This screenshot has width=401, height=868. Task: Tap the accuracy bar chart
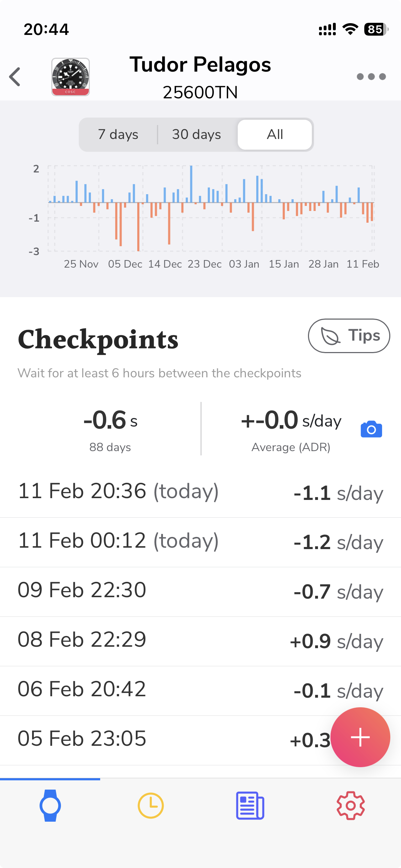tap(211, 208)
